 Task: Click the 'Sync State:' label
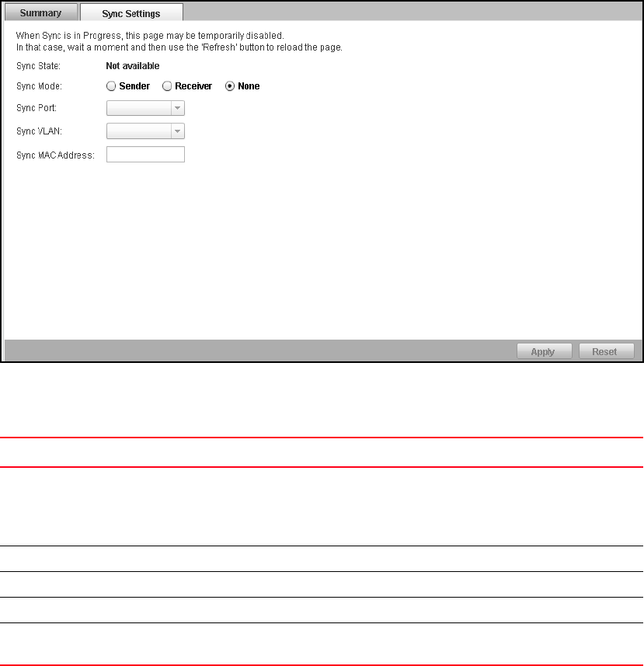tap(38, 66)
